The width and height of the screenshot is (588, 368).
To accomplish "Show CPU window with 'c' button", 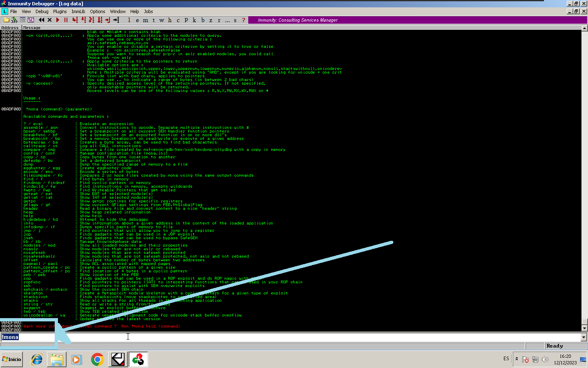I will [x=178, y=20].
